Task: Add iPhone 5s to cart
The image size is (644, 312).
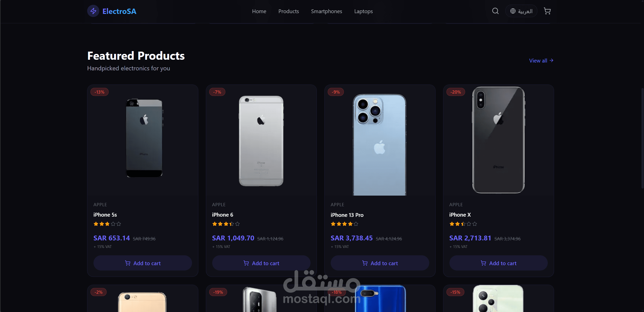Action: (x=143, y=263)
